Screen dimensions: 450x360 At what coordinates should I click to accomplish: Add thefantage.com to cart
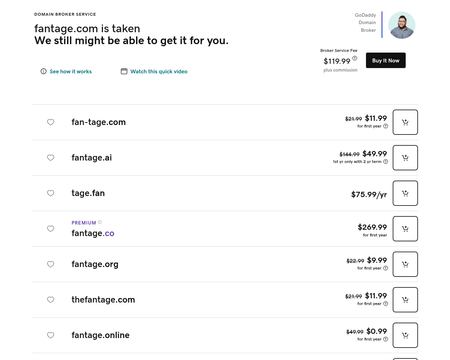[x=405, y=300]
